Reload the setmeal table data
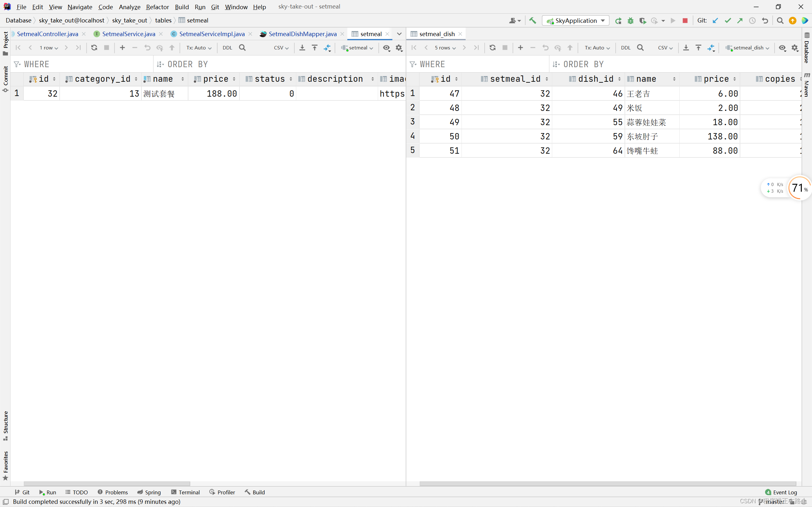This screenshot has height=507, width=812. (94, 48)
